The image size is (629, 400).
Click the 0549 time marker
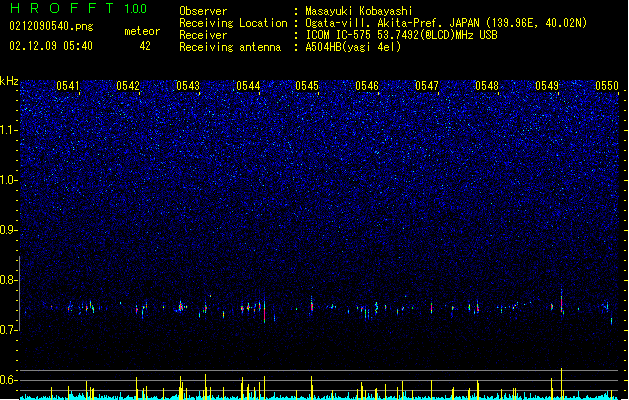[x=547, y=86]
